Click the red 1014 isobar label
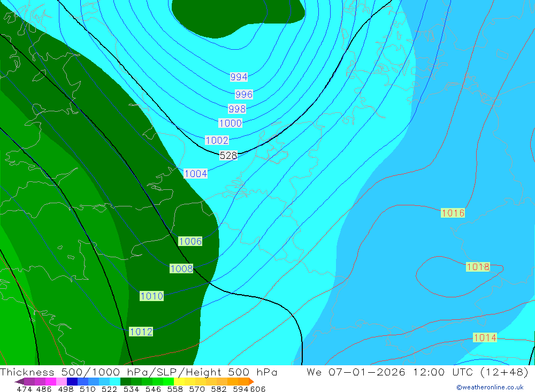The image size is (535, 392). (485, 338)
